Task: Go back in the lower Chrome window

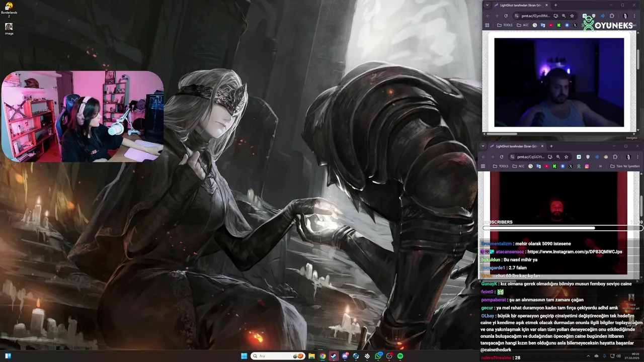Action: 484,157
